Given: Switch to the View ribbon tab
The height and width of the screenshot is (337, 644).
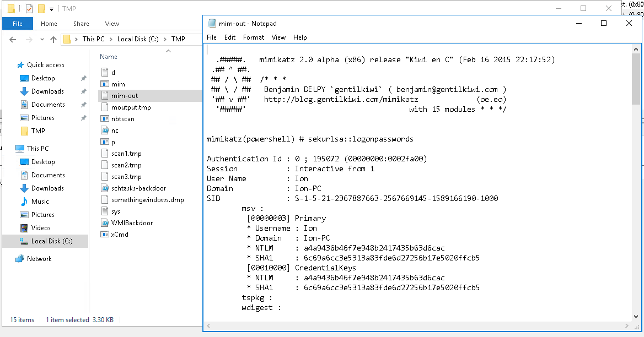Looking at the screenshot, I should coord(112,24).
